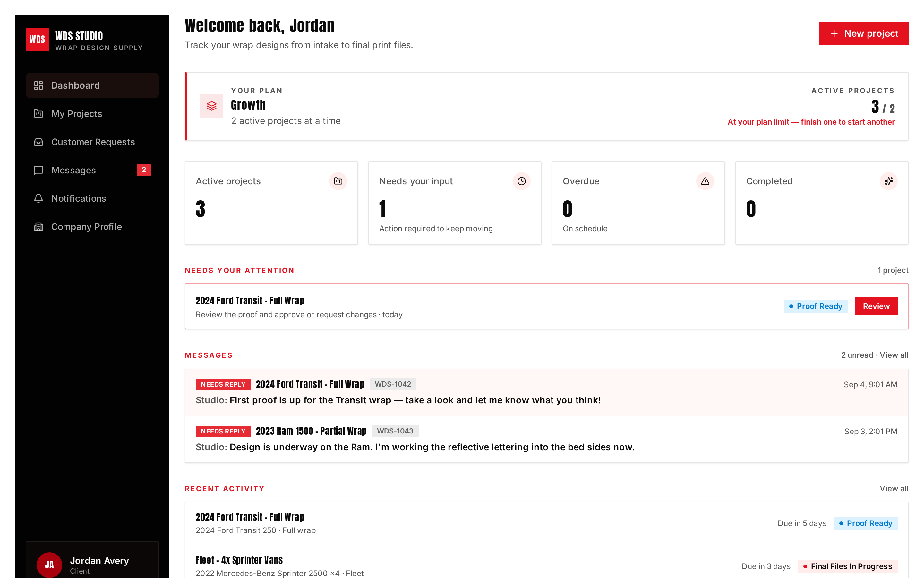Viewport: 924px width, 578px height.
Task: Click NEEDS REPLY tag on Ram 1500 message
Action: click(x=223, y=431)
